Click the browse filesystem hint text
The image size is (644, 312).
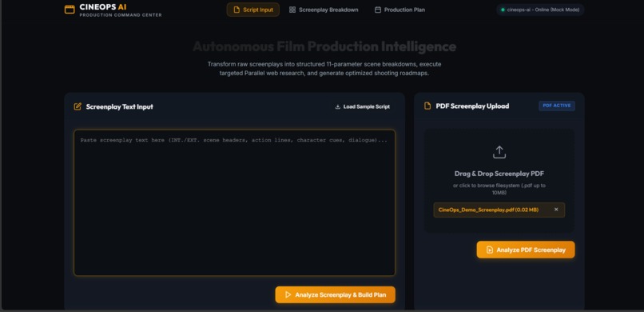tap(499, 189)
